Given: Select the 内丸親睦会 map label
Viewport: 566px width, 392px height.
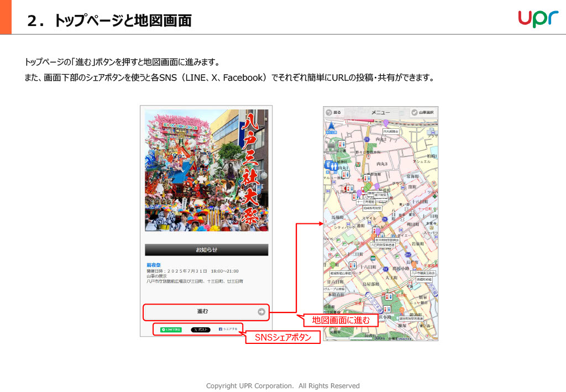Looking at the screenshot, I should click(391, 132).
